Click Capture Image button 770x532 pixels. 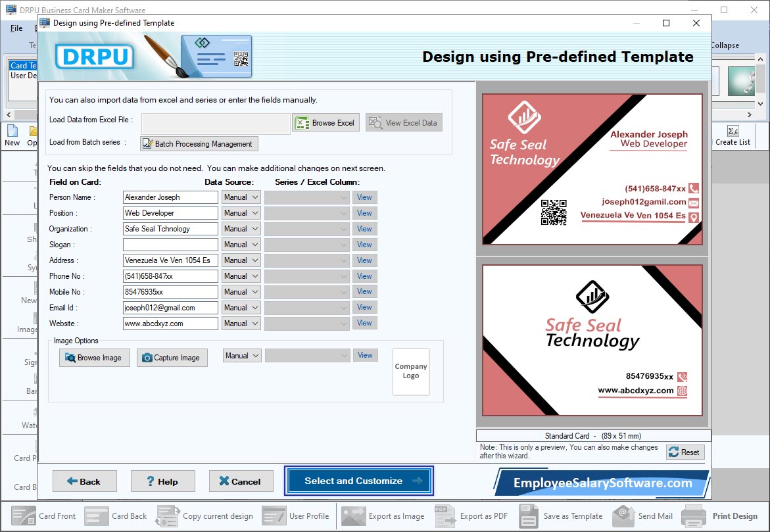[172, 358]
